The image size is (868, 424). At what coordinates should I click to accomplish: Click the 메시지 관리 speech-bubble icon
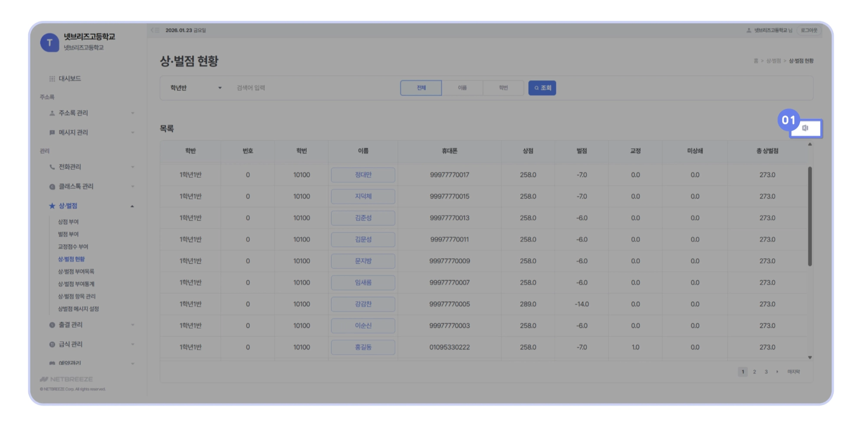click(52, 133)
